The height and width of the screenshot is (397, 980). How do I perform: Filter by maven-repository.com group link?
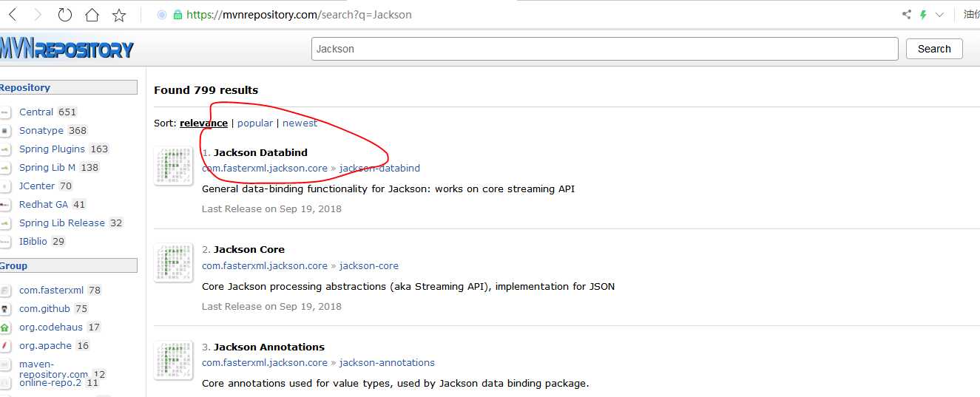pyautogui.click(x=53, y=369)
